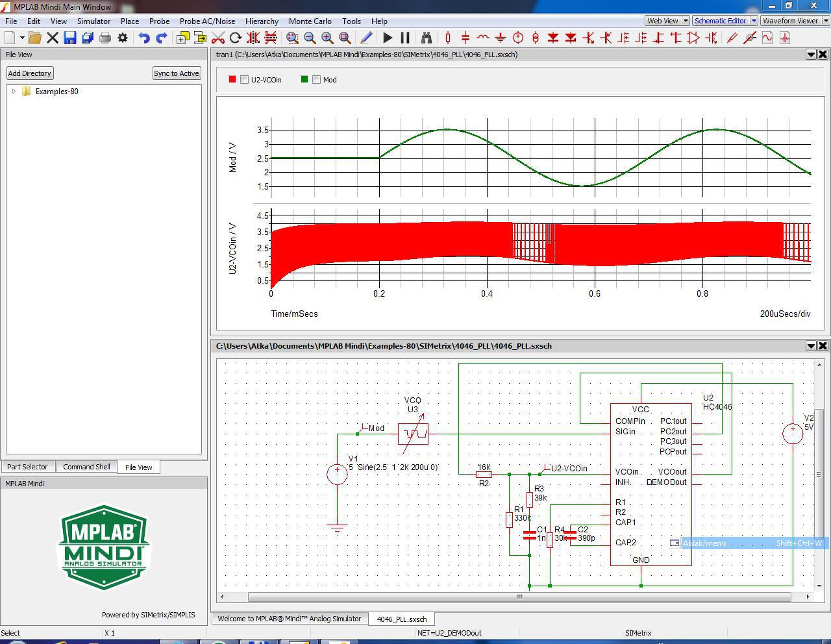Click the schematic horizontal scrollbar
This screenshot has height=644, width=831.
click(519, 597)
